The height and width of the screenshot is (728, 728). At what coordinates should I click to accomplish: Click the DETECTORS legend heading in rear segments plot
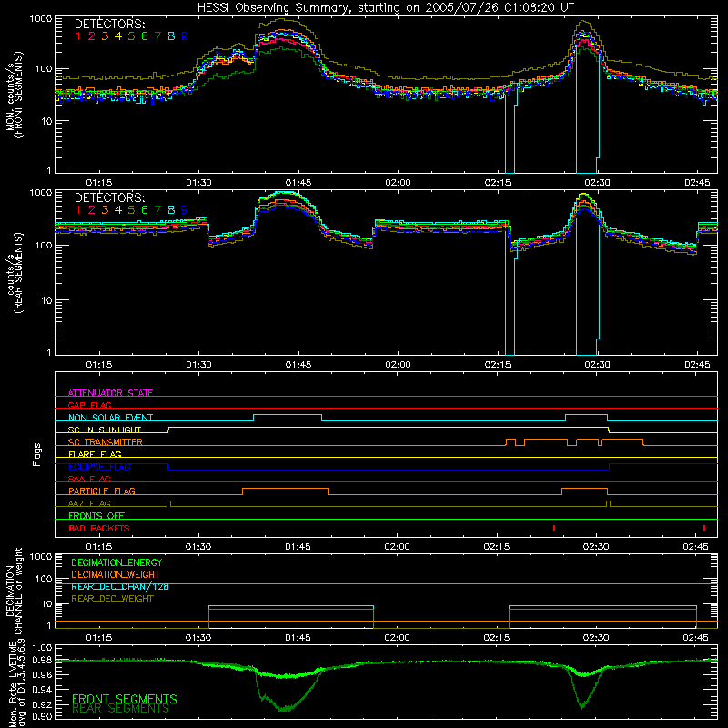(110, 197)
